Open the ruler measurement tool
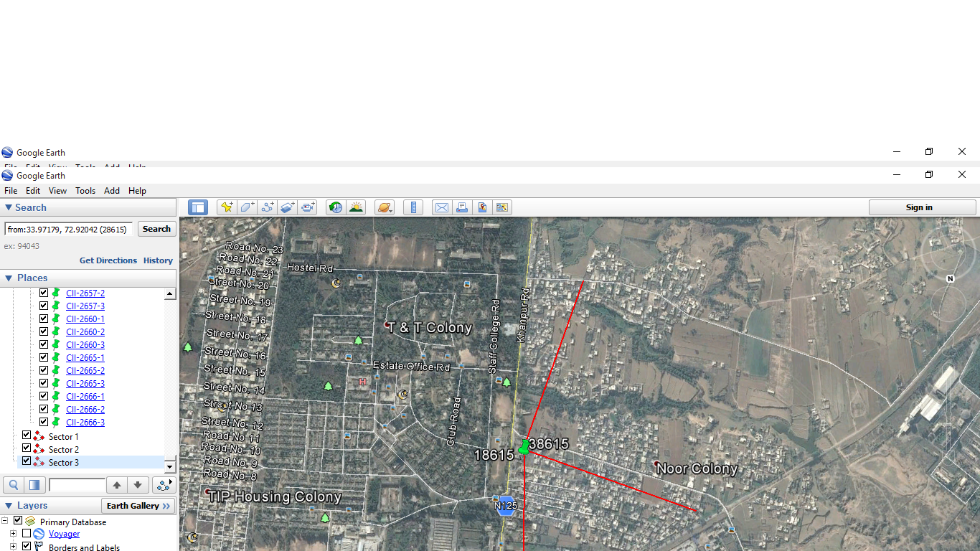Image resolution: width=980 pixels, height=551 pixels. pos(413,207)
